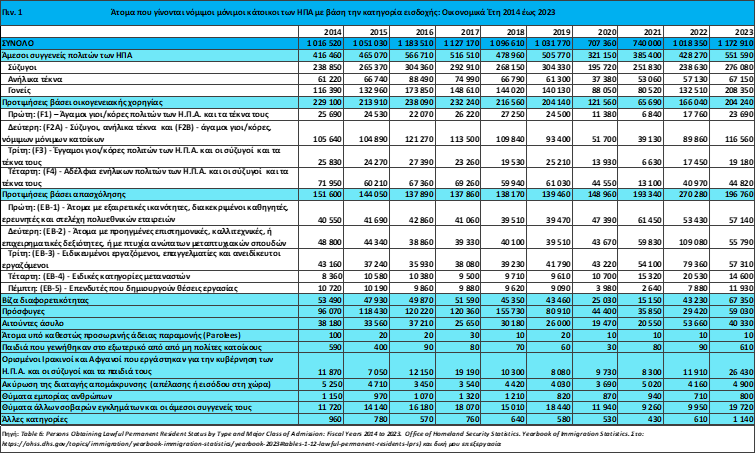The height and width of the screenshot is (454, 756).
Task: Click the 2014 column header
Action: 329,34
